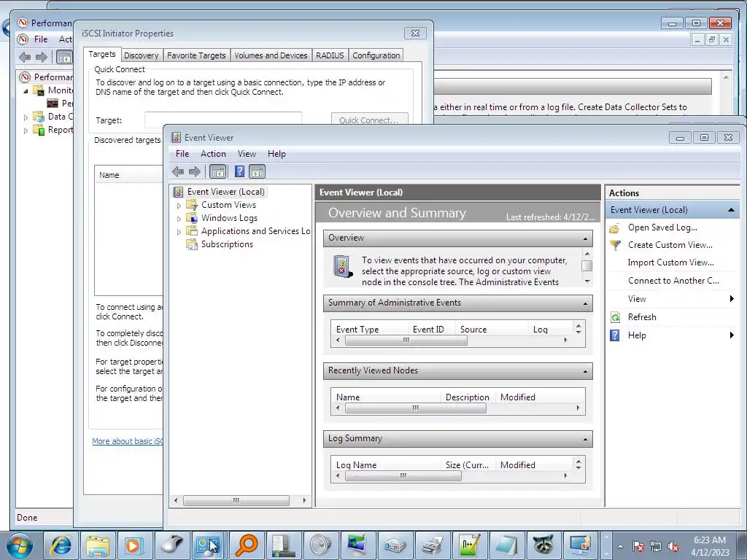Open Action menu in Event Viewer

click(213, 154)
